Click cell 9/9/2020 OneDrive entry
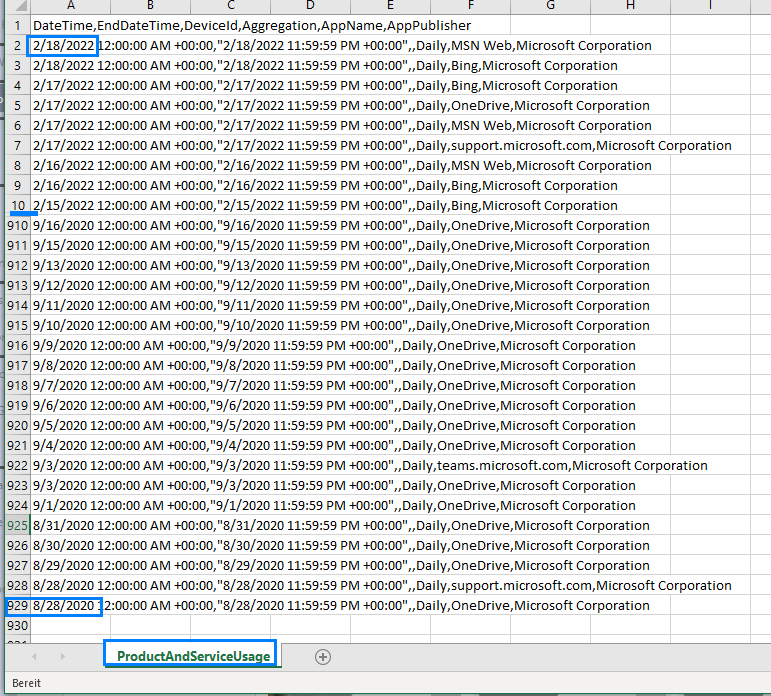 (334, 346)
